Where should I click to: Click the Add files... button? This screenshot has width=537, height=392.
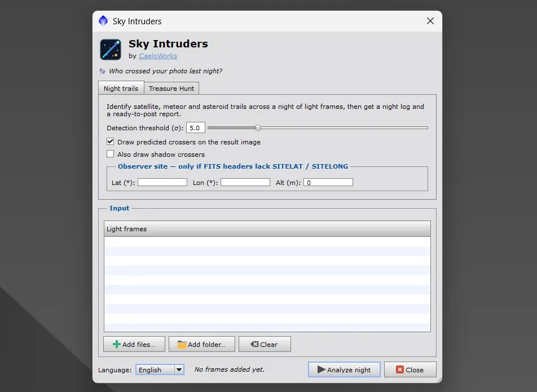(x=134, y=344)
